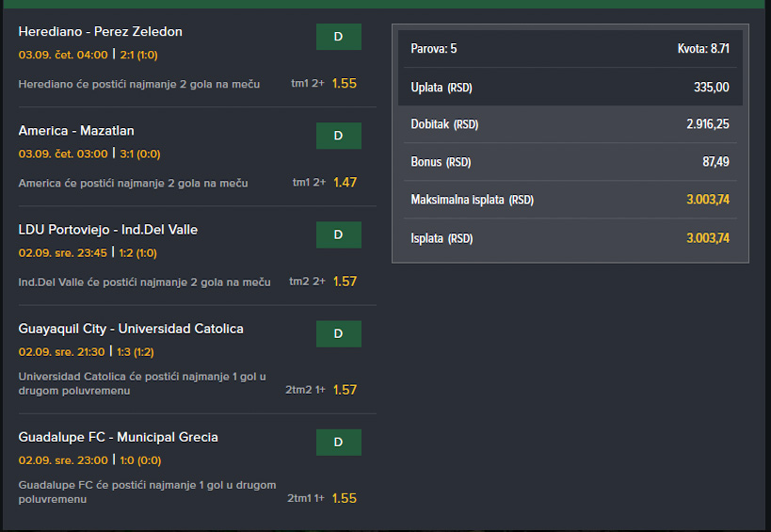
Task: Click the Parova: 5 pairs count label
Action: tap(434, 49)
